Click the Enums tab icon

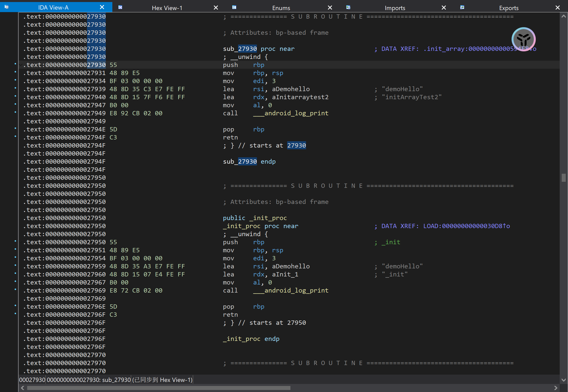pyautogui.click(x=234, y=7)
